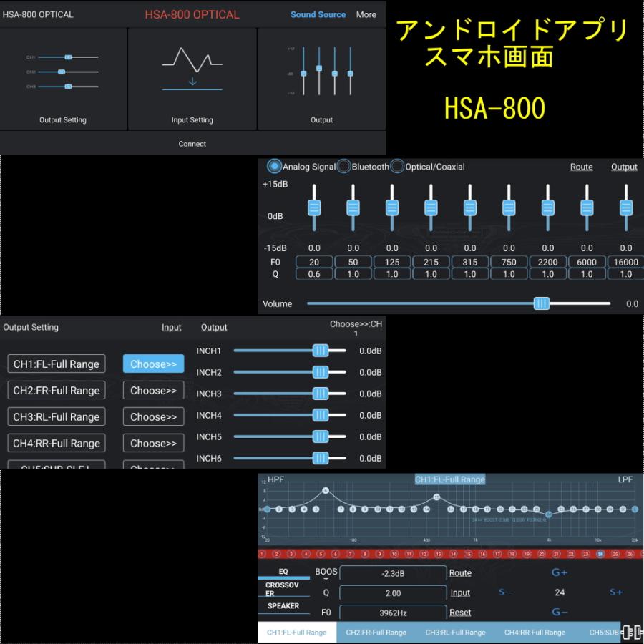The image size is (644, 644).
Task: Click CH1:FL-Full Range channel button
Action: (x=57, y=364)
